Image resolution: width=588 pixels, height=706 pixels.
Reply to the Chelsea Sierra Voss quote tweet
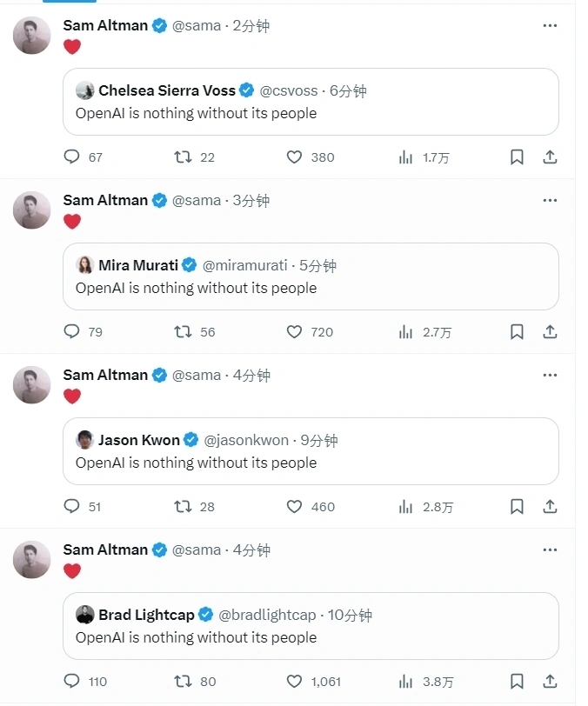[x=72, y=157]
